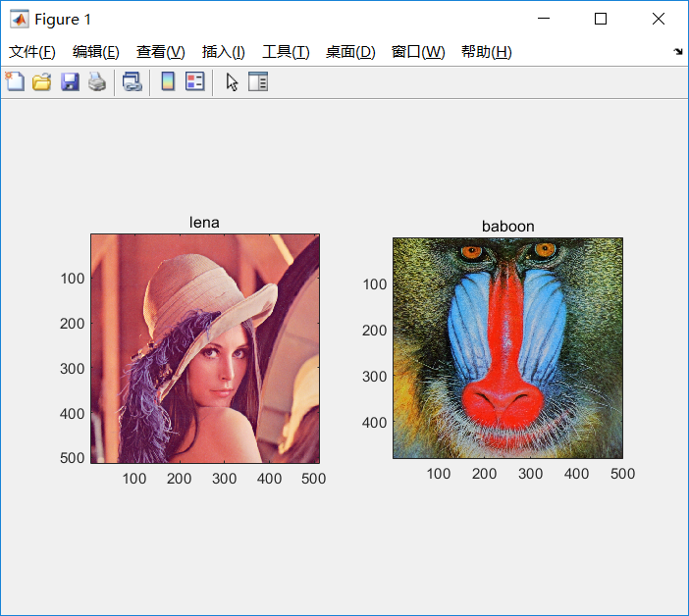689x616 pixels.
Task: Click the dock figure arrow
Action: point(678,51)
